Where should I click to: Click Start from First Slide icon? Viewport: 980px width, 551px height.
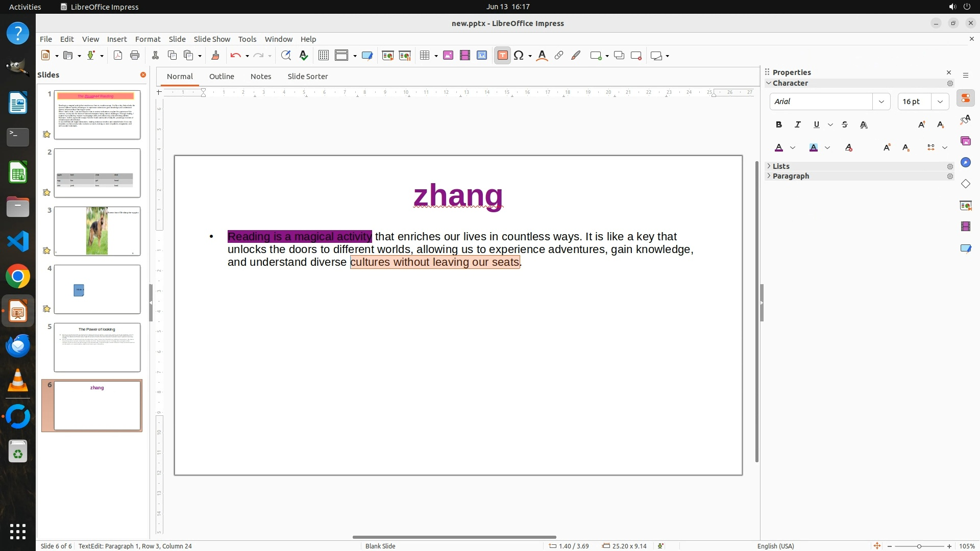[x=387, y=56]
